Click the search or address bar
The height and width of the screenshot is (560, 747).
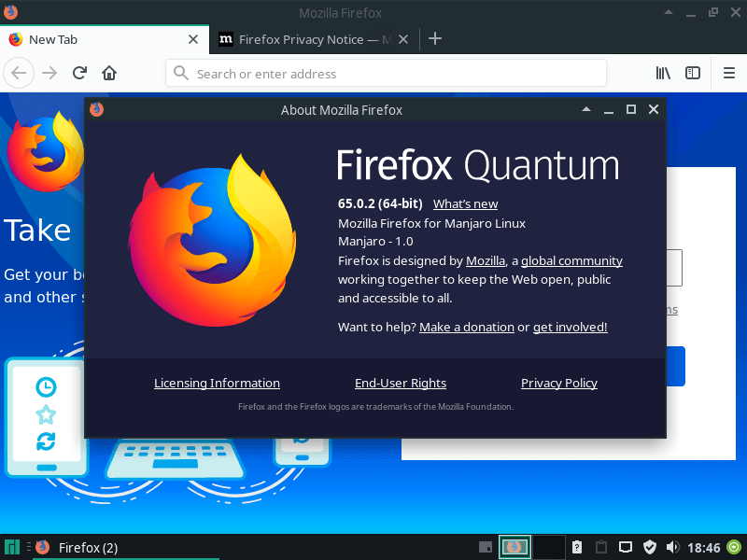point(392,74)
